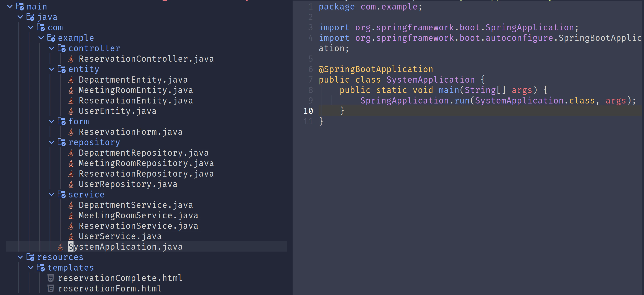The image size is (644, 295).
Task: Click the repository folder icon
Action: point(62,142)
